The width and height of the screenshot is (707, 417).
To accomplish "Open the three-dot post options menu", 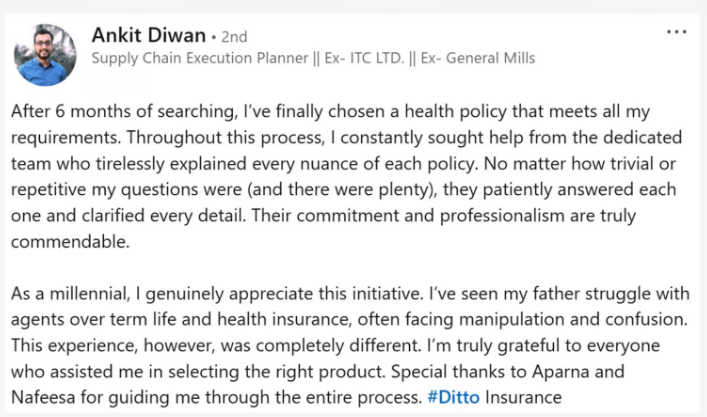I will pyautogui.click(x=677, y=33).
